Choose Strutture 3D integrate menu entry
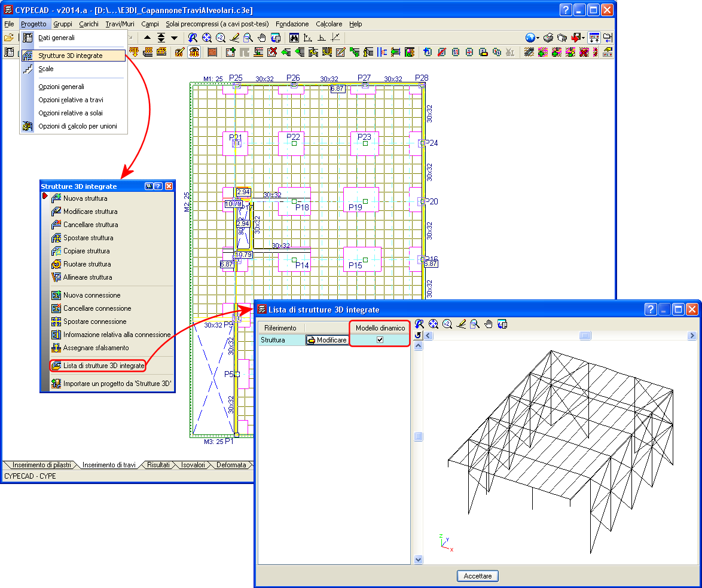The image size is (702, 588). pos(74,56)
